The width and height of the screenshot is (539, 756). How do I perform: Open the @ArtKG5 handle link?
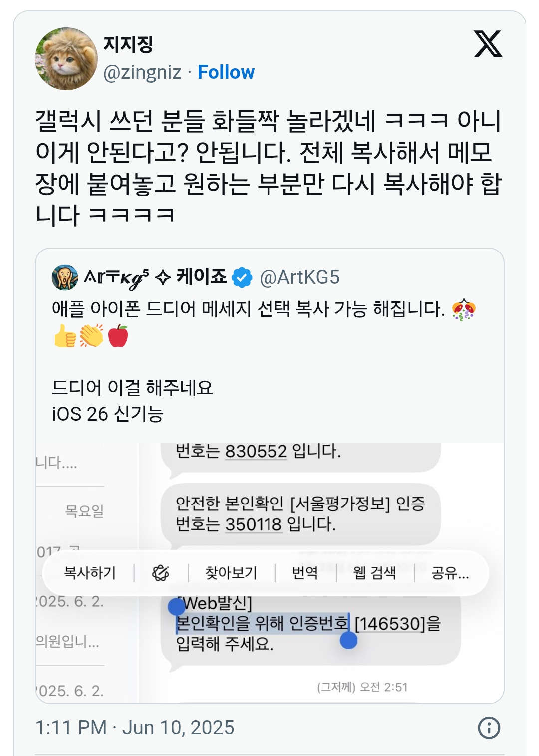pyautogui.click(x=299, y=277)
